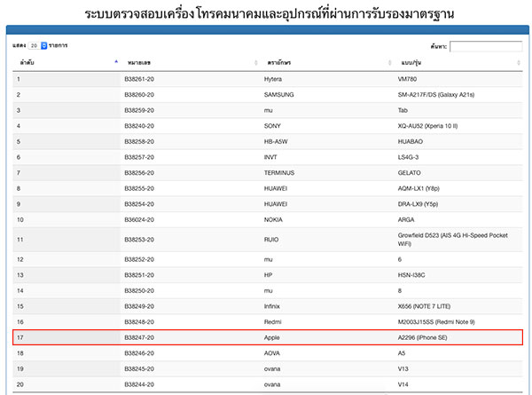The height and width of the screenshot is (395, 532).
Task: Select cell B38250-20
Action: (x=139, y=291)
